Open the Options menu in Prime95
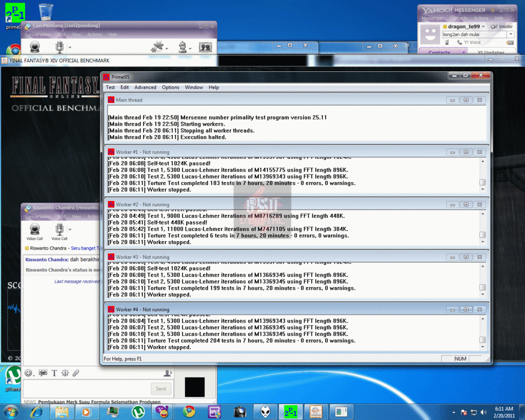Viewport: 525px width, 420px height. click(x=170, y=87)
